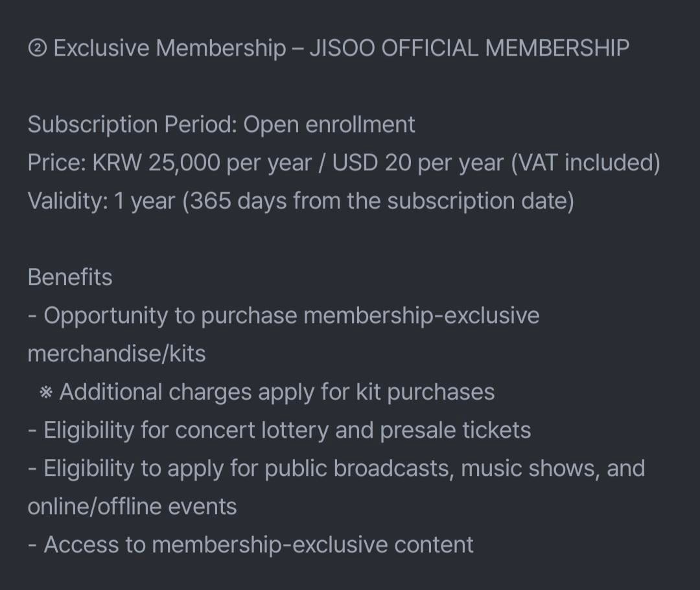Click the concert lottery and presale tickets line
The height and width of the screenshot is (590, 700).
coord(287,430)
